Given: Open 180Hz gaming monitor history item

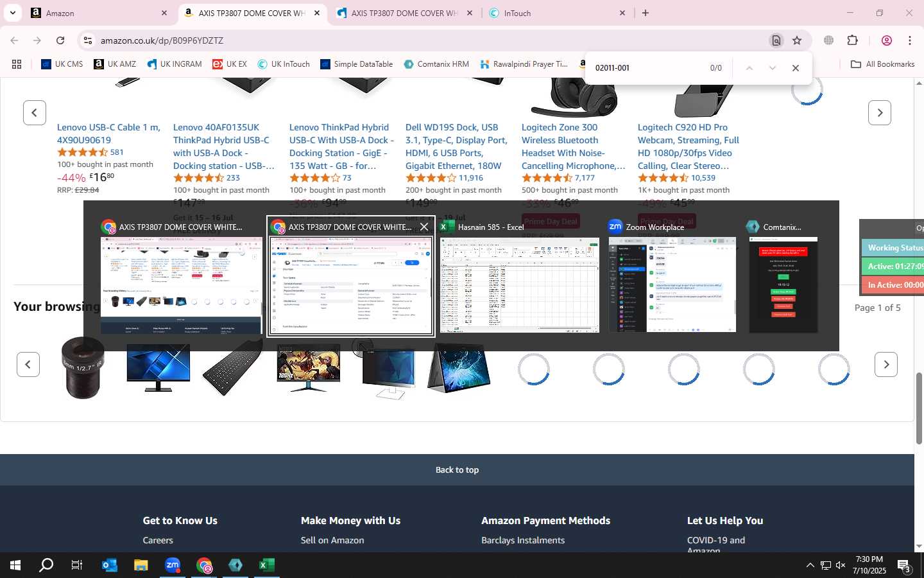Looking at the screenshot, I should 309,368.
